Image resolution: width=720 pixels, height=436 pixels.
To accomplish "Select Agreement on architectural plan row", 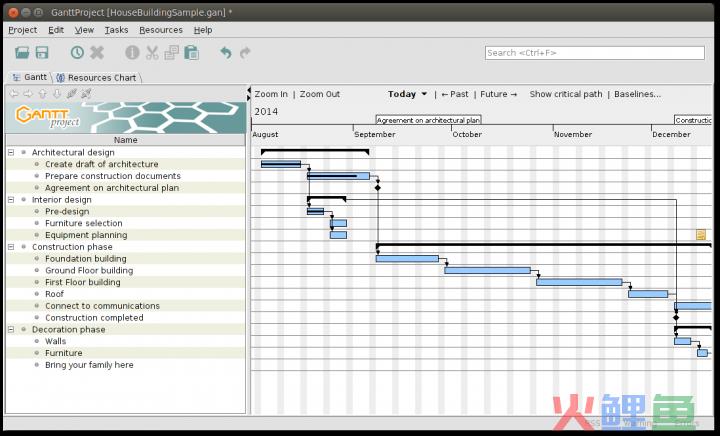I will [x=125, y=188].
